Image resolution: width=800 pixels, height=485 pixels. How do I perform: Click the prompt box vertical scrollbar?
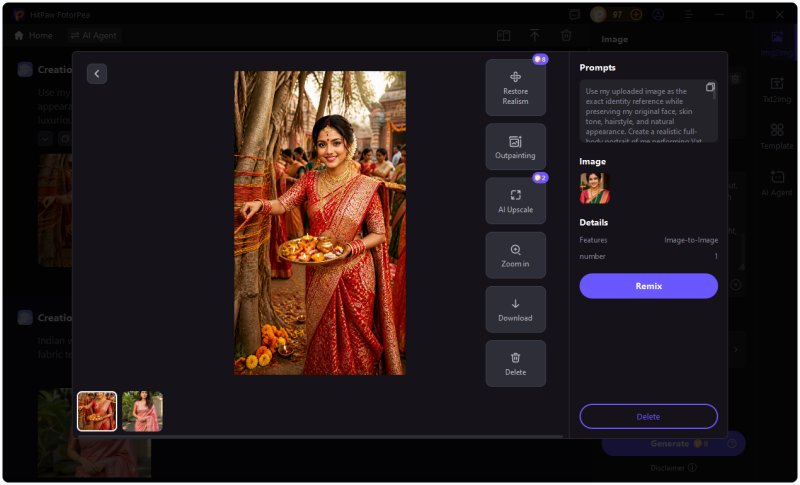point(715,93)
